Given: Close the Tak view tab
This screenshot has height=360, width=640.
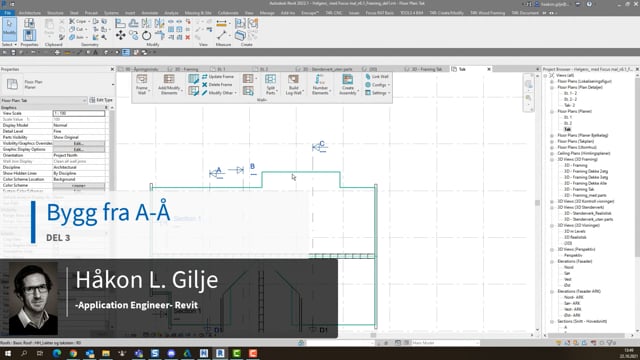Looking at the screenshot, I should coord(489,69).
